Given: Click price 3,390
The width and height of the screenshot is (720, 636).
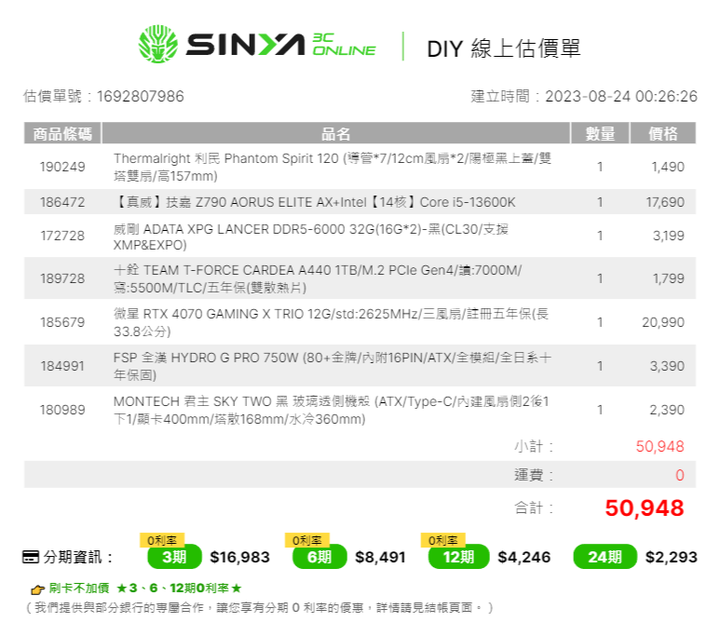Looking at the screenshot, I should tap(667, 366).
